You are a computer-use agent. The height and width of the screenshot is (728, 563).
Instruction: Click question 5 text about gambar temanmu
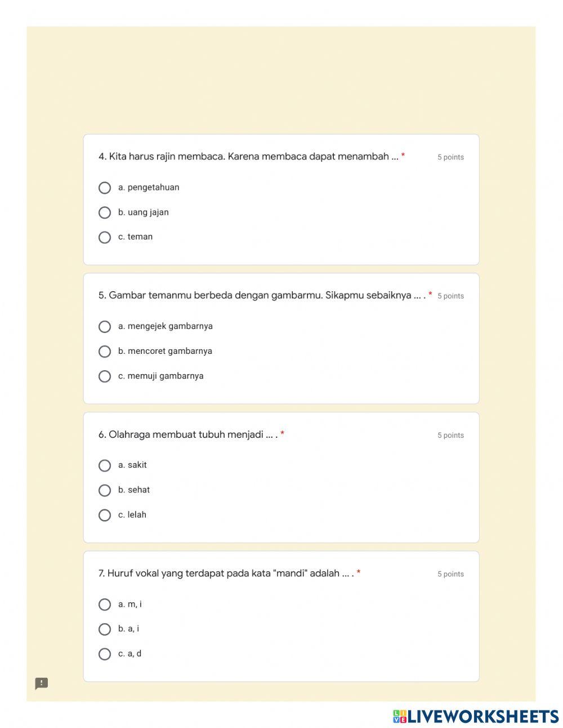(x=262, y=295)
